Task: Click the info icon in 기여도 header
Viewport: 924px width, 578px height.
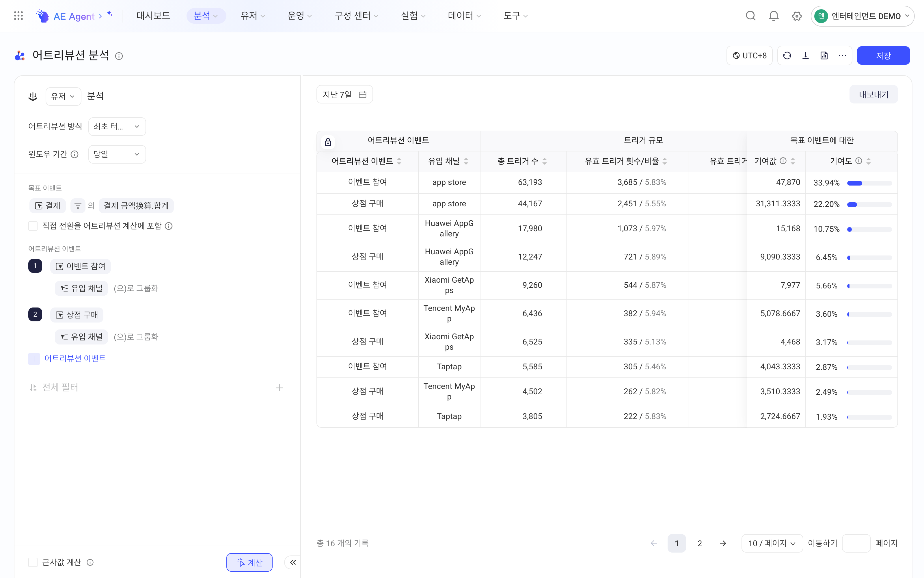Action: (x=858, y=161)
